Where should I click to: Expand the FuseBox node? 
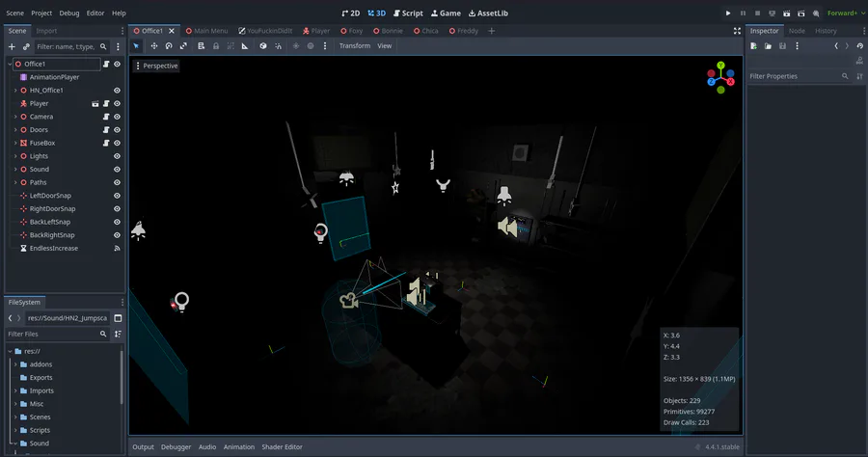point(15,143)
